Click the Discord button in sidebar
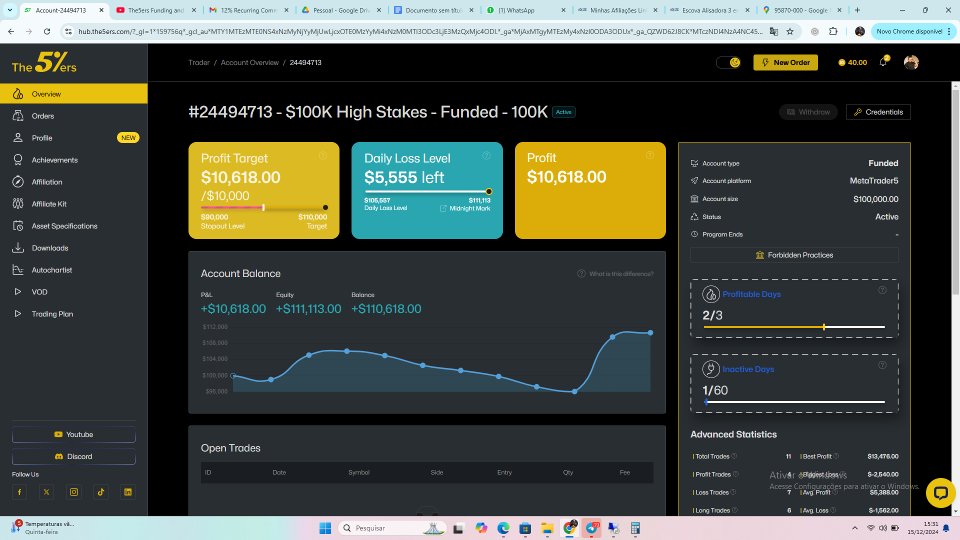Screen dimensions: 960x540 (73, 456)
